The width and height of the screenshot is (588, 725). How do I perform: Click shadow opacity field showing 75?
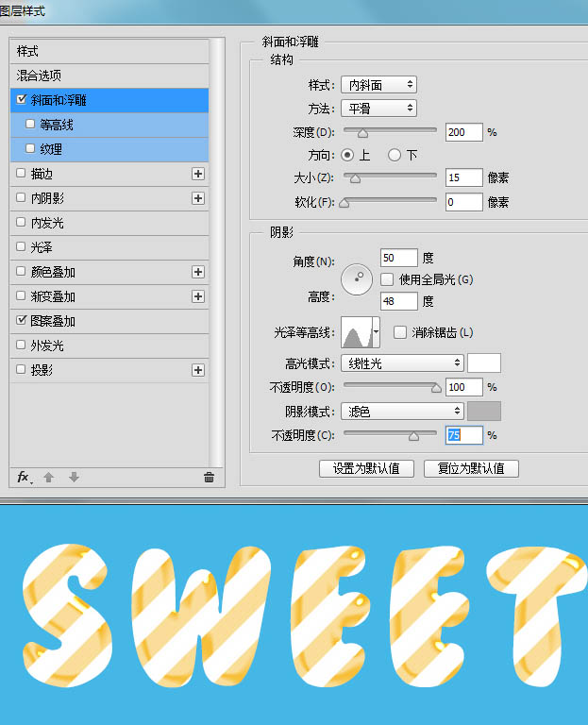coord(464,435)
